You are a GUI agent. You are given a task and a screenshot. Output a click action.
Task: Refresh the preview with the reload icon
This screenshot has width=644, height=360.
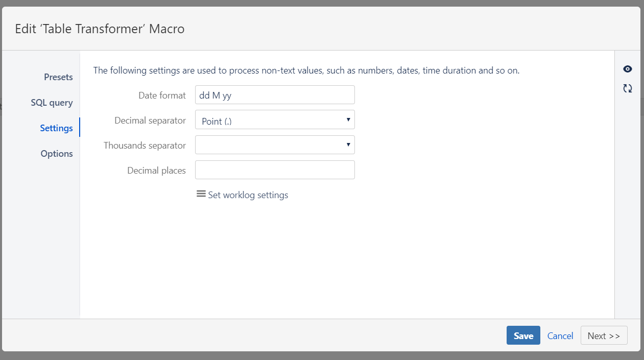pos(627,88)
